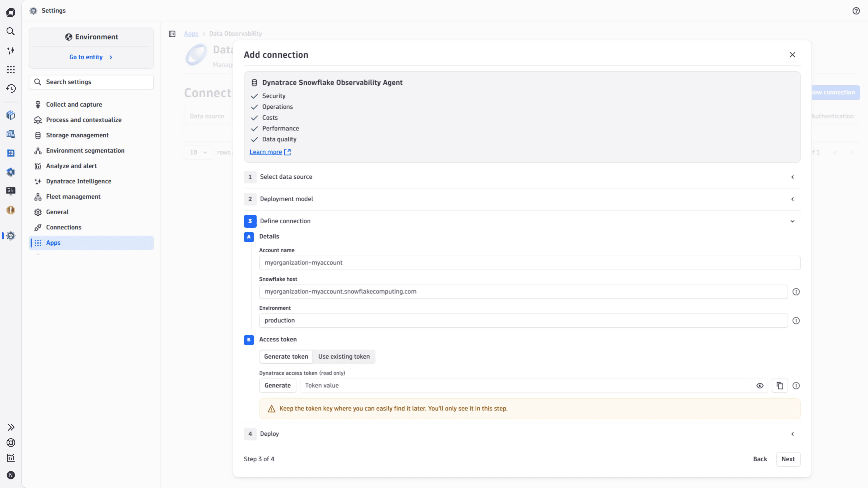Open the support lifebuoy icon in the rail
868x488 pixels.
[11, 443]
